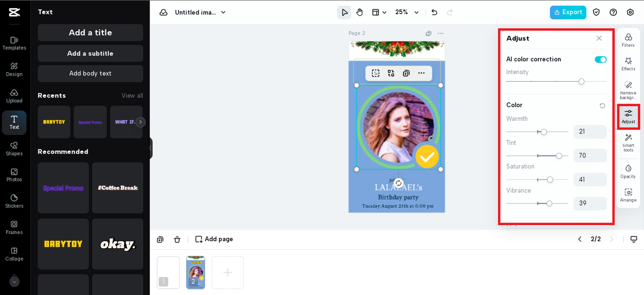Open the Photos sidebar panel
The height and width of the screenshot is (295, 644).
(x=14, y=175)
